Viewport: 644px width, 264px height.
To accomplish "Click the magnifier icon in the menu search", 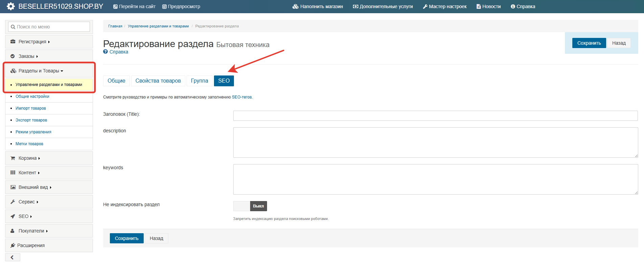I will [x=13, y=27].
